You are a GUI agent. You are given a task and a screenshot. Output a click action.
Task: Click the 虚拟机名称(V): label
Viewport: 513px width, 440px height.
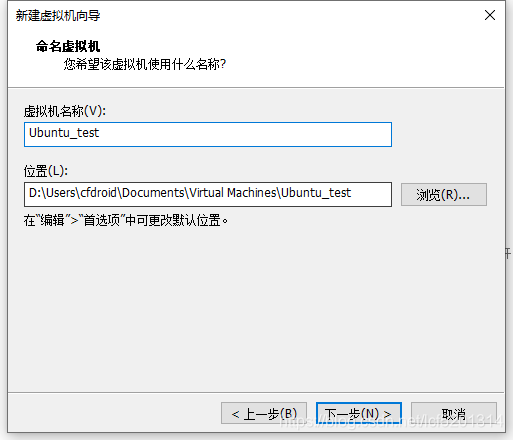tap(65, 111)
